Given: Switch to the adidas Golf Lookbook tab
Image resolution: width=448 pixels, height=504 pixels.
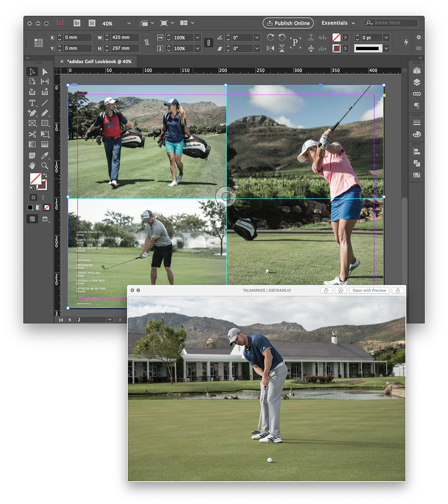Looking at the screenshot, I should pyautogui.click(x=99, y=62).
